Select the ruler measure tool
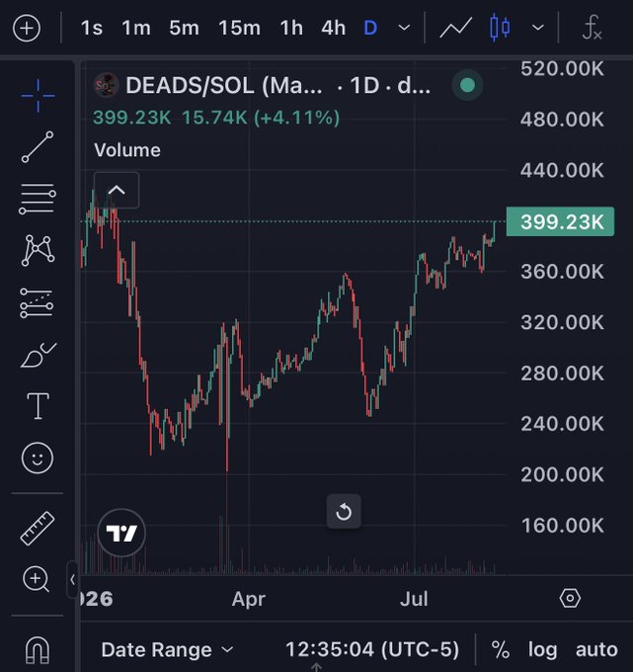Image resolution: width=633 pixels, height=672 pixels. click(x=38, y=528)
